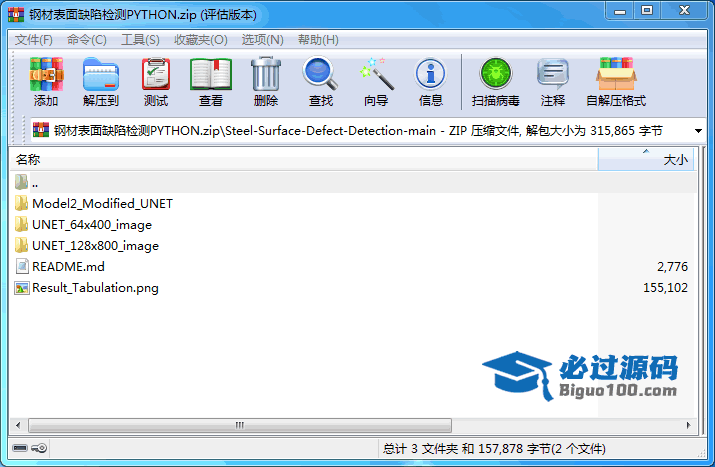Open the 查看 (View) book icon
Screen dimensions: 715x467
point(211,74)
